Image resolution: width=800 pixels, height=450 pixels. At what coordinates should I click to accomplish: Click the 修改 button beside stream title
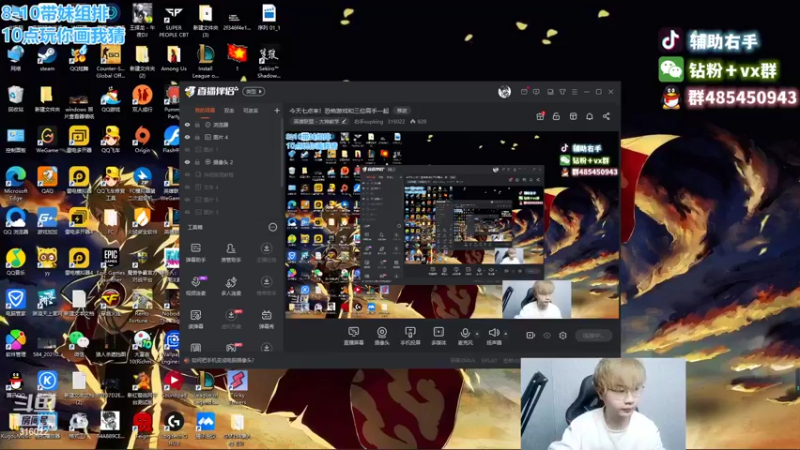coord(402,111)
